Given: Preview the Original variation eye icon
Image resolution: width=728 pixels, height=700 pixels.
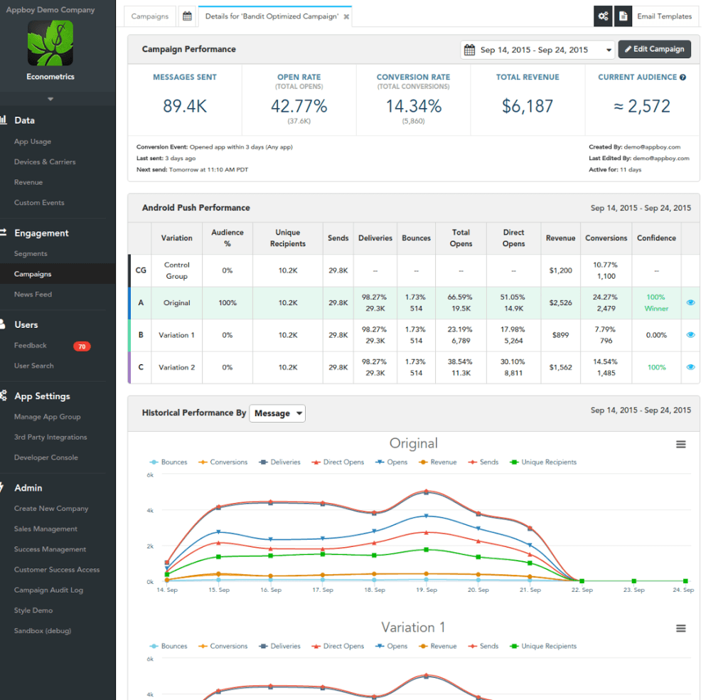Looking at the screenshot, I should pyautogui.click(x=690, y=303).
